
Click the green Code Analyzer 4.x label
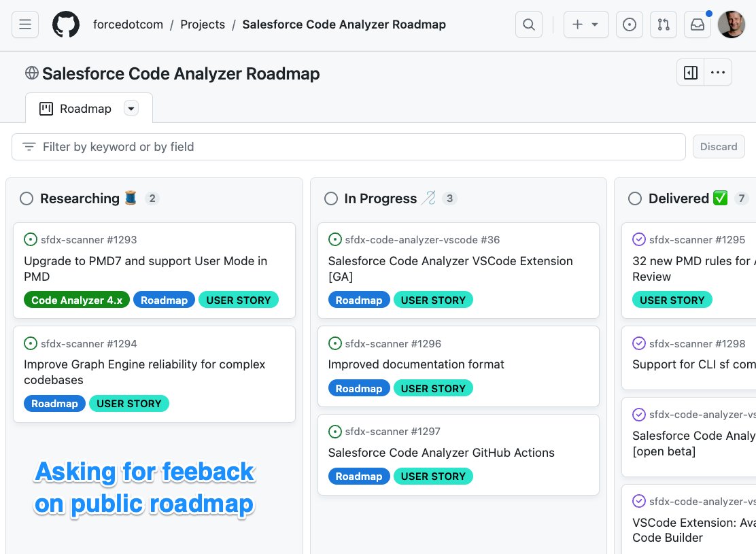pyautogui.click(x=77, y=300)
